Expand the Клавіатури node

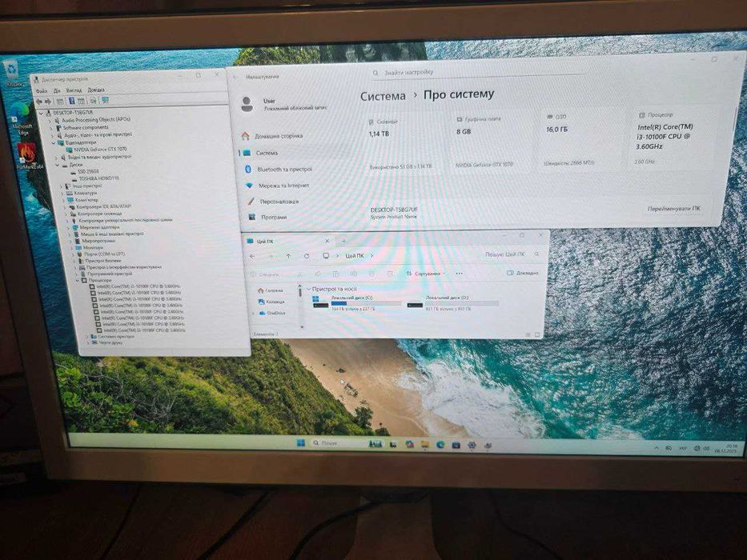click(x=64, y=194)
